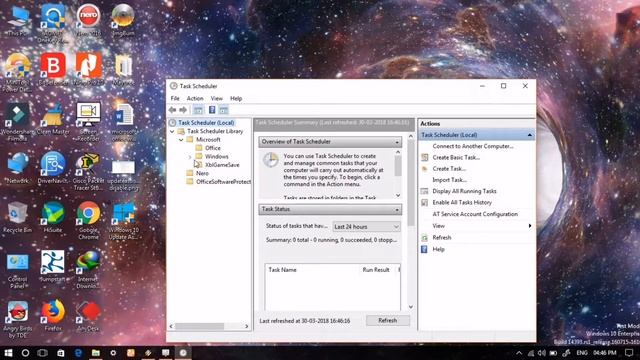Select the Recycle Bin desktop icon
Screen dimensions: 640x360
pyautogui.click(x=17, y=217)
